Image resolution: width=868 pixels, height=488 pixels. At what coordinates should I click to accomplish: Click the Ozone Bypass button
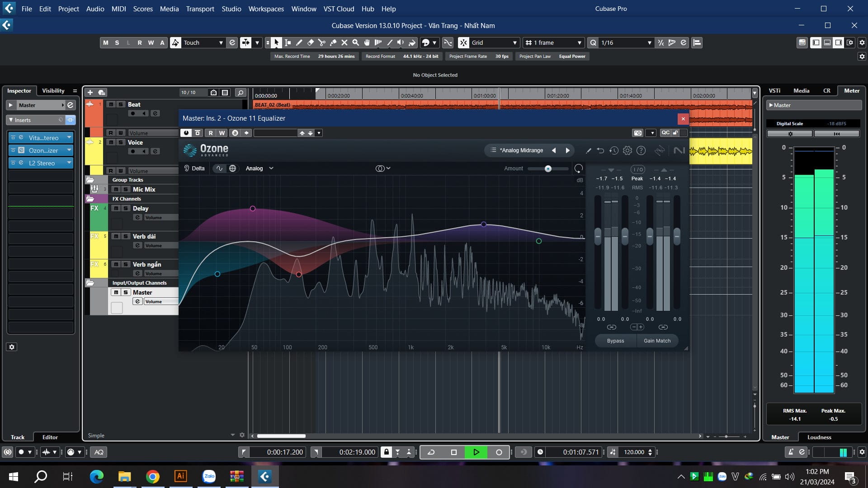[x=615, y=341]
